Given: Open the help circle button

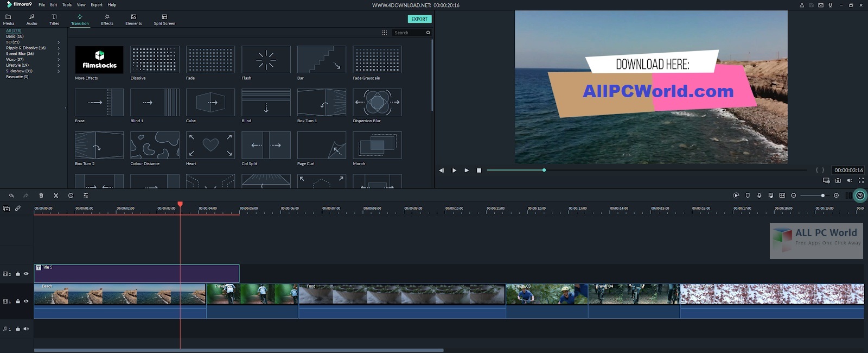Looking at the screenshot, I should (x=860, y=196).
